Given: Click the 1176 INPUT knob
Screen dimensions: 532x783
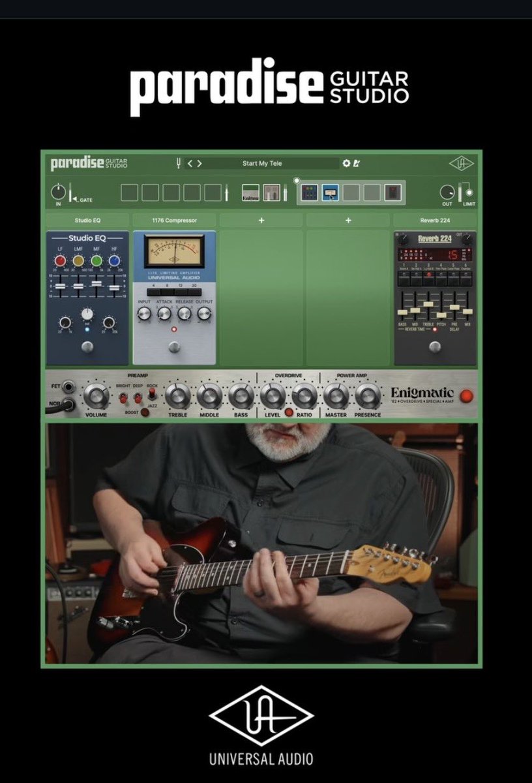Looking at the screenshot, I should 144,315.
